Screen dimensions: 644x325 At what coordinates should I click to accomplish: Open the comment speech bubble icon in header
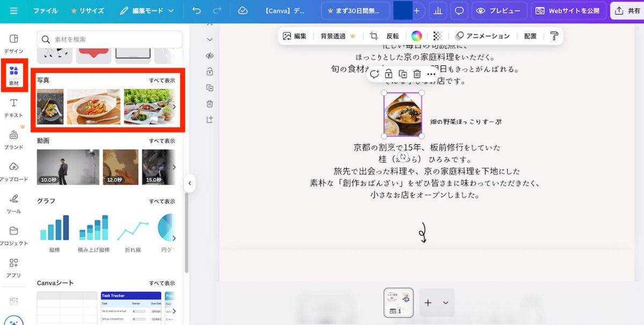point(459,11)
